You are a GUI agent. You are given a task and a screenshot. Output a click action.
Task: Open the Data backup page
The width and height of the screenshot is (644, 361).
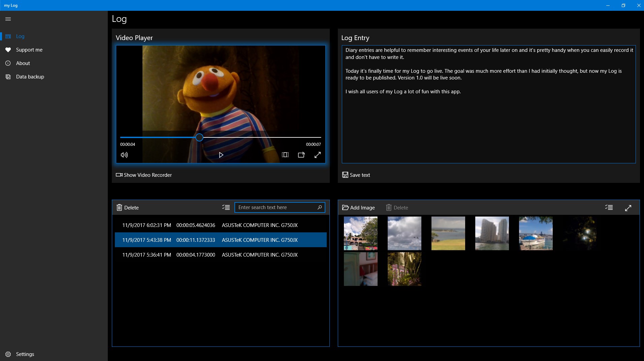click(x=54, y=77)
